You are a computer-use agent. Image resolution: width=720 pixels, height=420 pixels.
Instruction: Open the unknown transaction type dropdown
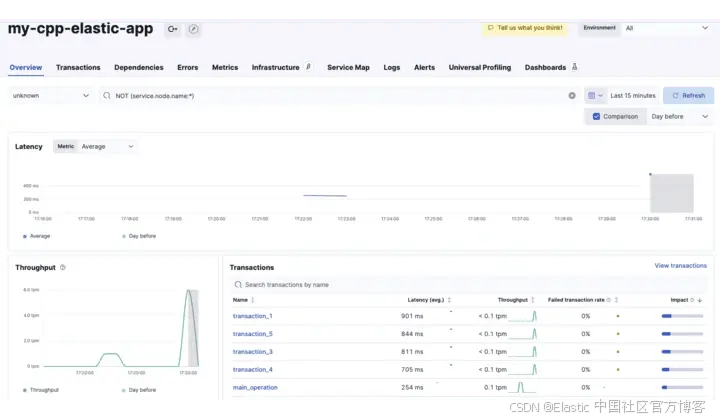51,95
